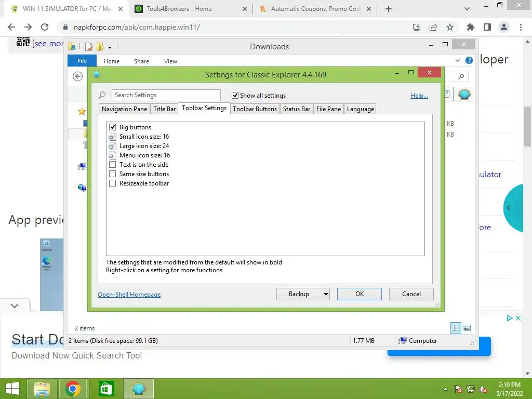Enable Same size buttons option
This screenshot has height=399, width=532.
113,174
